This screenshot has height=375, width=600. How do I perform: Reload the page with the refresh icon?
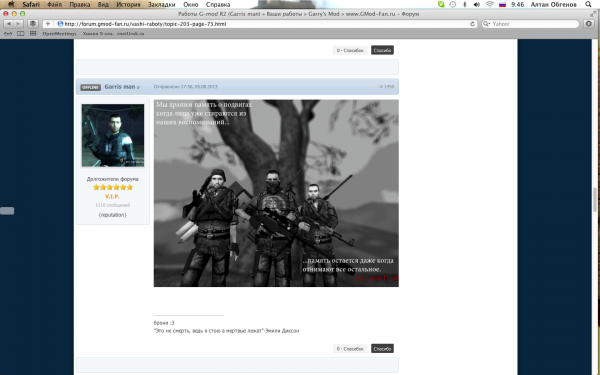pyautogui.click(x=472, y=24)
